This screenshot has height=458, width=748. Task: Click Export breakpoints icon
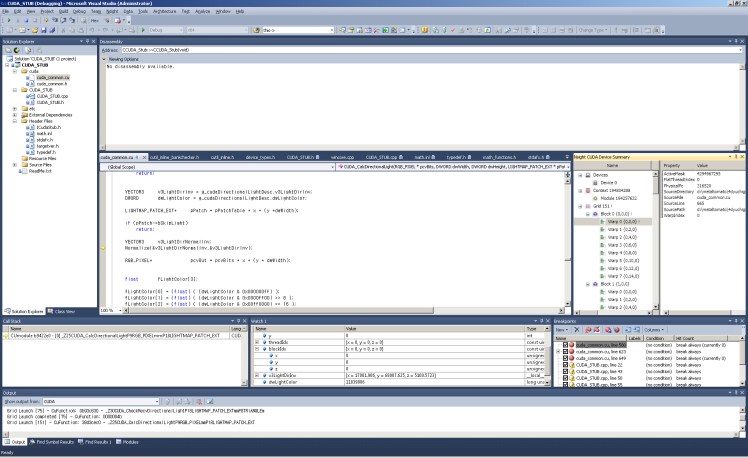pos(608,330)
